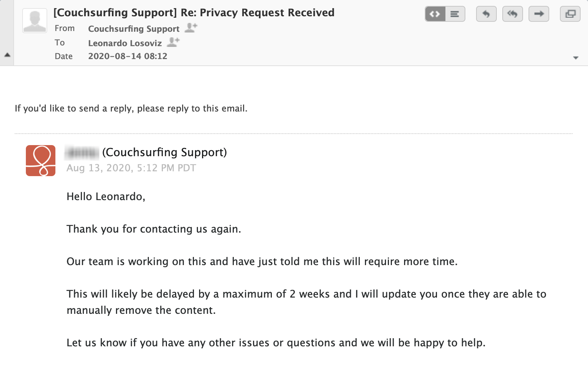Click the 'reply to this email' notice

pyautogui.click(x=131, y=109)
